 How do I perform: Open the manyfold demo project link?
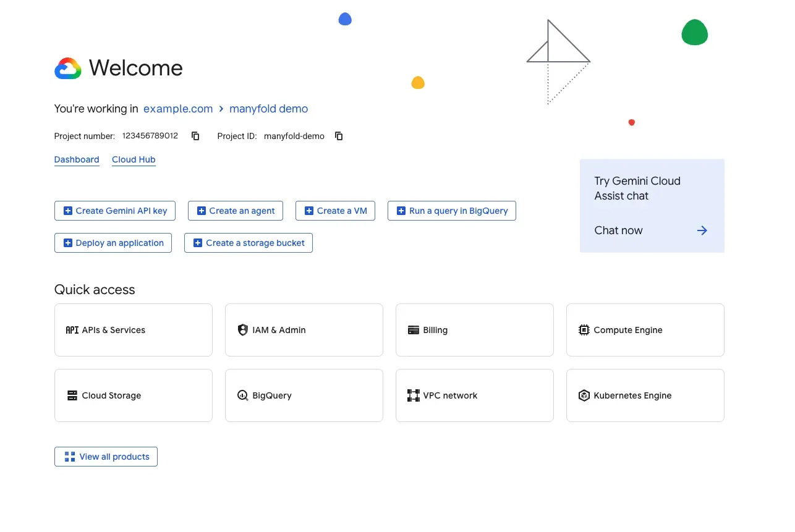point(268,109)
